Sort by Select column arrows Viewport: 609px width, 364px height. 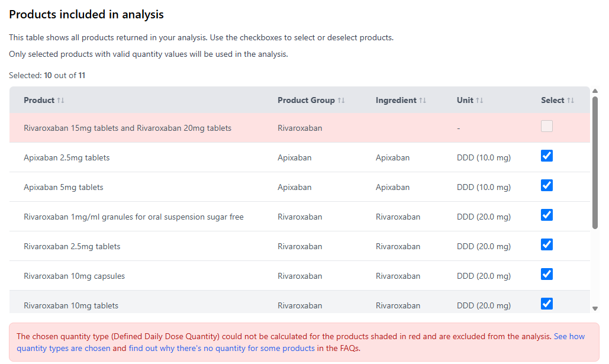click(571, 101)
